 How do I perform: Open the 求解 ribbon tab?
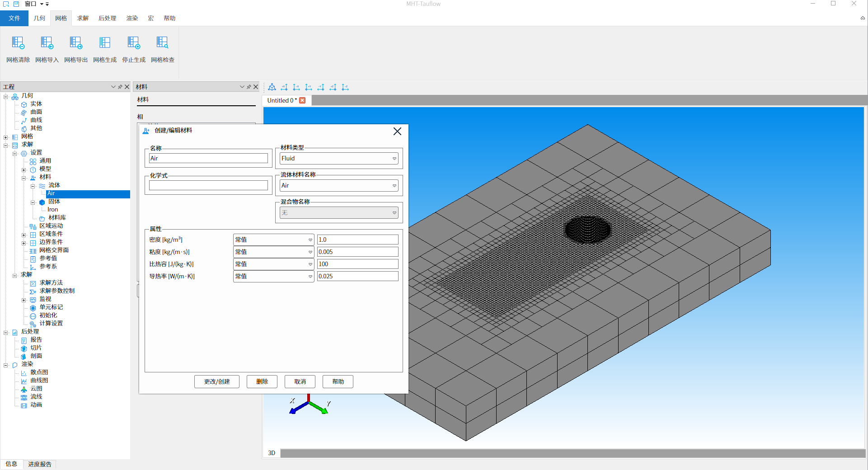point(83,19)
